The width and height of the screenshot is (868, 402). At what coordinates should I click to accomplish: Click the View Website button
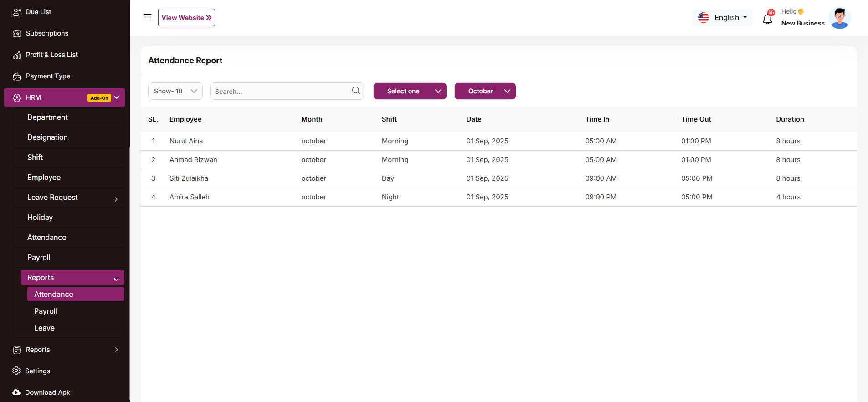186,18
